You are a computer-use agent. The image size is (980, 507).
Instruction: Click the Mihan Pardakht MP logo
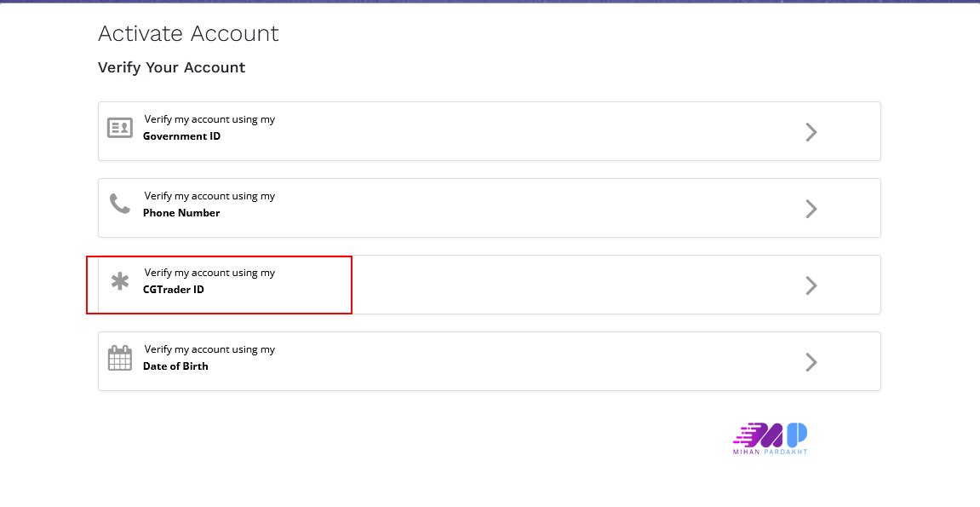pos(771,435)
